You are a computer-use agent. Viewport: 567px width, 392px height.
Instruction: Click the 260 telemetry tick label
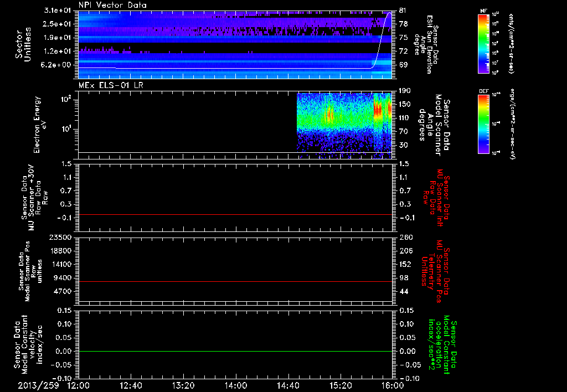click(406, 237)
